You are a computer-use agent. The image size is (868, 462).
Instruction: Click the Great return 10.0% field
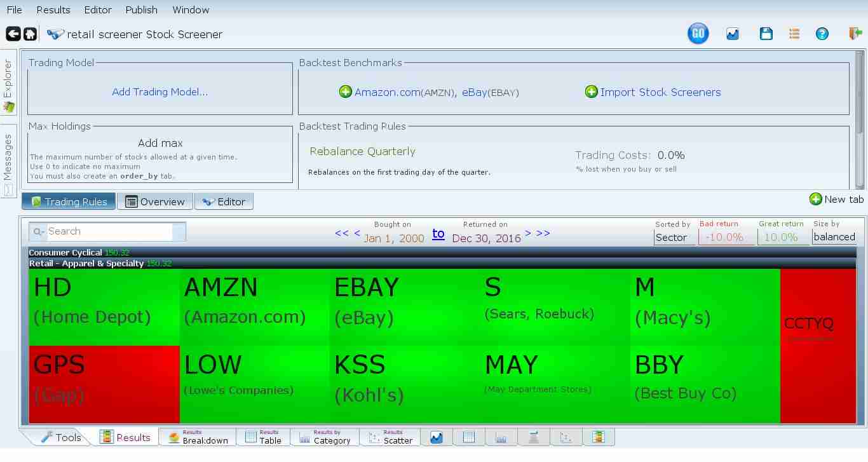point(782,237)
